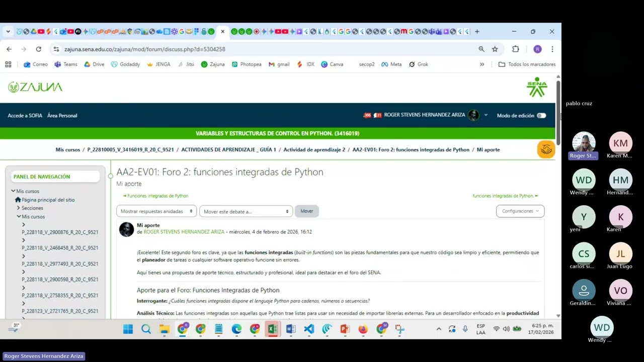Open the Chrome profile R icon
Image resolution: width=644 pixels, height=362 pixels.
537,49
